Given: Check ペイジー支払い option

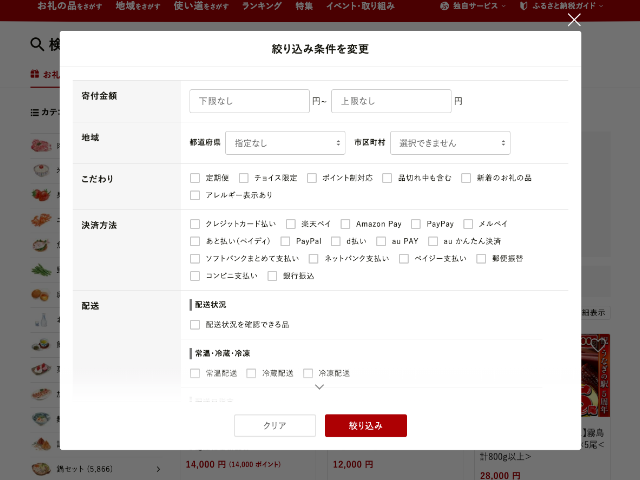Looking at the screenshot, I should pos(404,259).
